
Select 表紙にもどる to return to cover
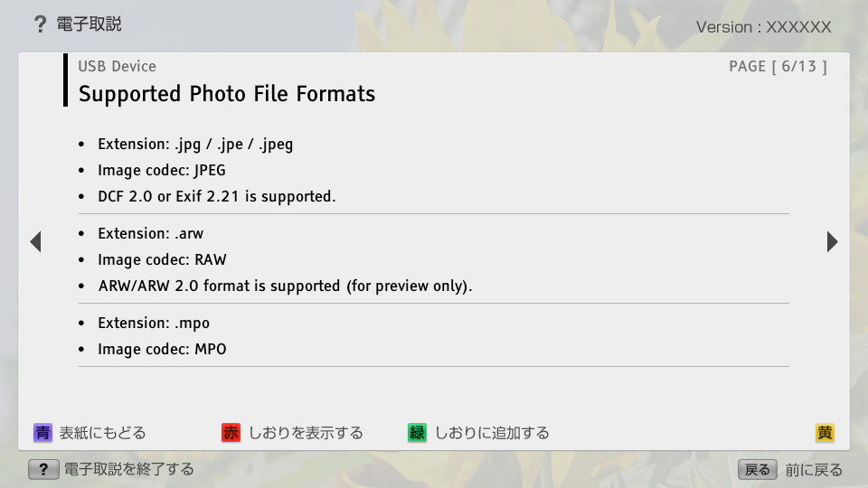[101, 433]
